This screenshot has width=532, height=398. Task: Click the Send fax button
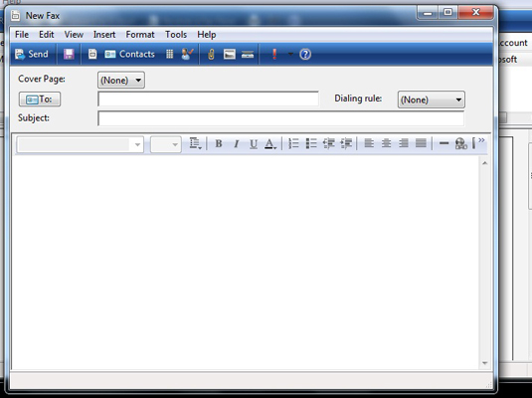(32, 55)
